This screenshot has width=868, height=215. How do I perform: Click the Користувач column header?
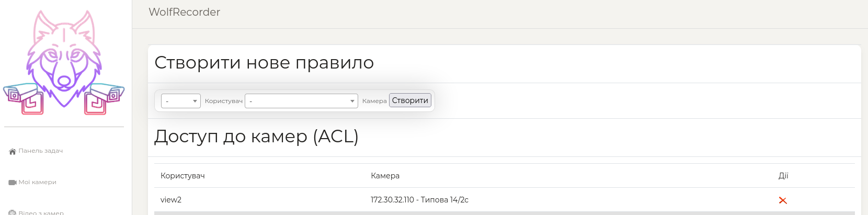(182, 176)
